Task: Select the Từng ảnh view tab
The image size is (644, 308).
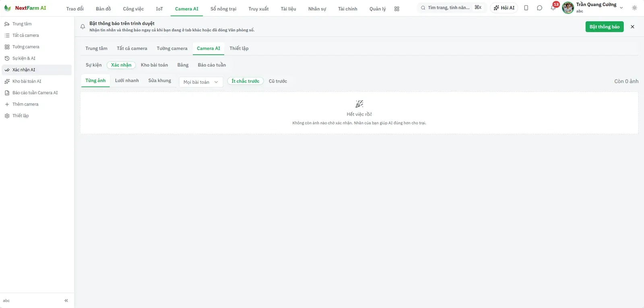Action: (x=95, y=81)
